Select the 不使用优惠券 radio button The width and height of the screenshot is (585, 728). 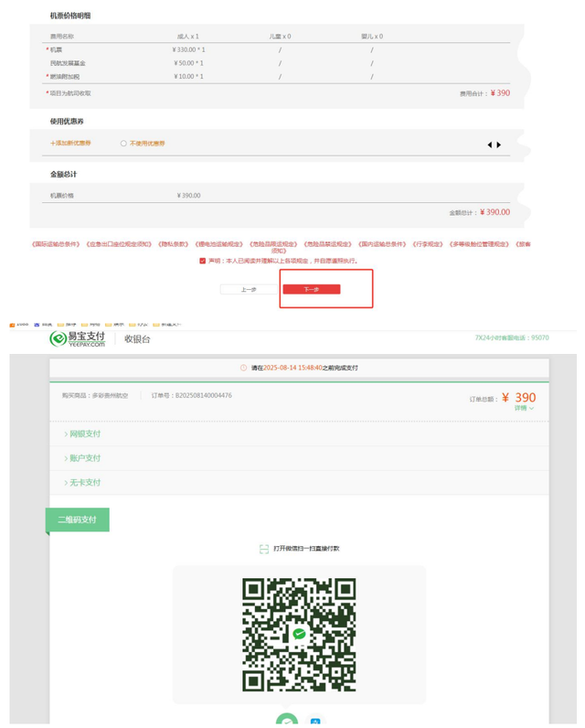123,144
